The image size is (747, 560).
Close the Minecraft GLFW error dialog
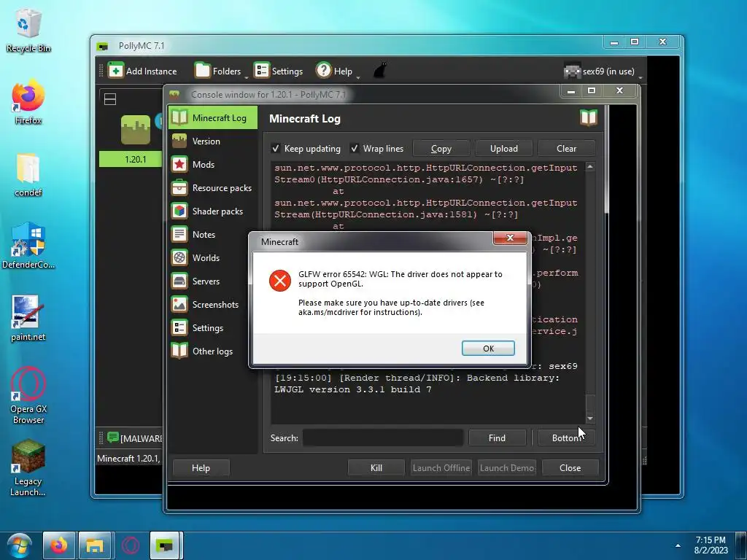pos(510,238)
